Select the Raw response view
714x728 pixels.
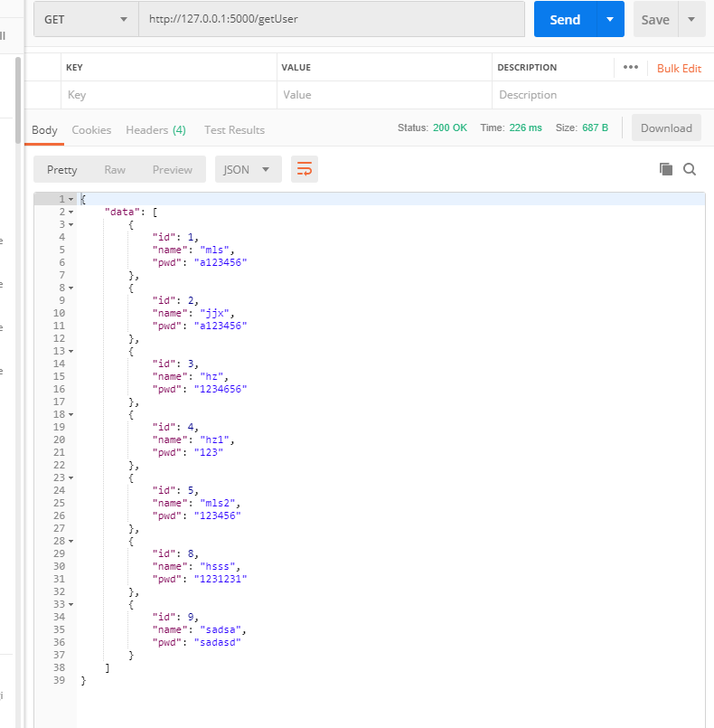click(x=115, y=169)
